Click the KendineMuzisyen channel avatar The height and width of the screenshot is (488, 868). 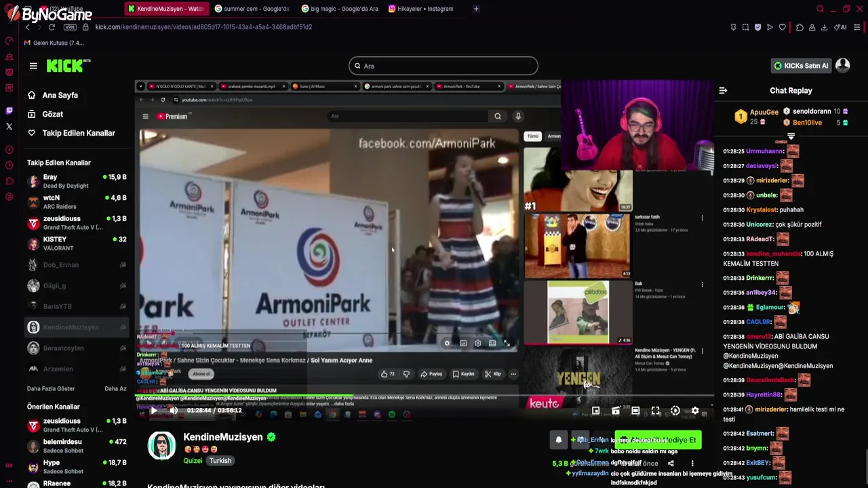(x=162, y=445)
